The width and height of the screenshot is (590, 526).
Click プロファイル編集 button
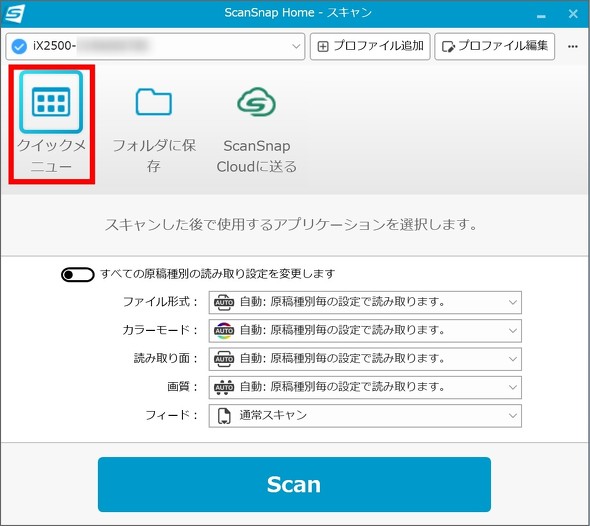(x=494, y=46)
